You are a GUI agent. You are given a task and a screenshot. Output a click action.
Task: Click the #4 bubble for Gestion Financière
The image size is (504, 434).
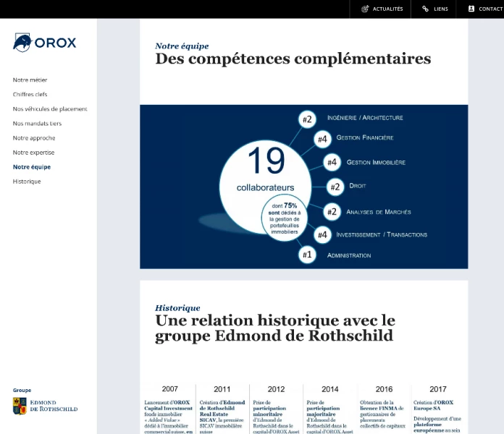(322, 140)
